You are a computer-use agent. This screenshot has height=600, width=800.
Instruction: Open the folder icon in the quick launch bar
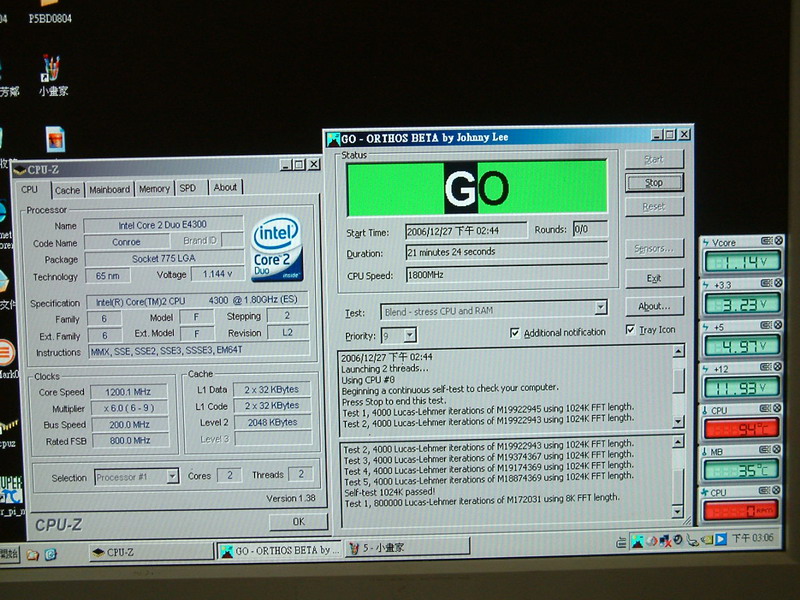[x=33, y=555]
